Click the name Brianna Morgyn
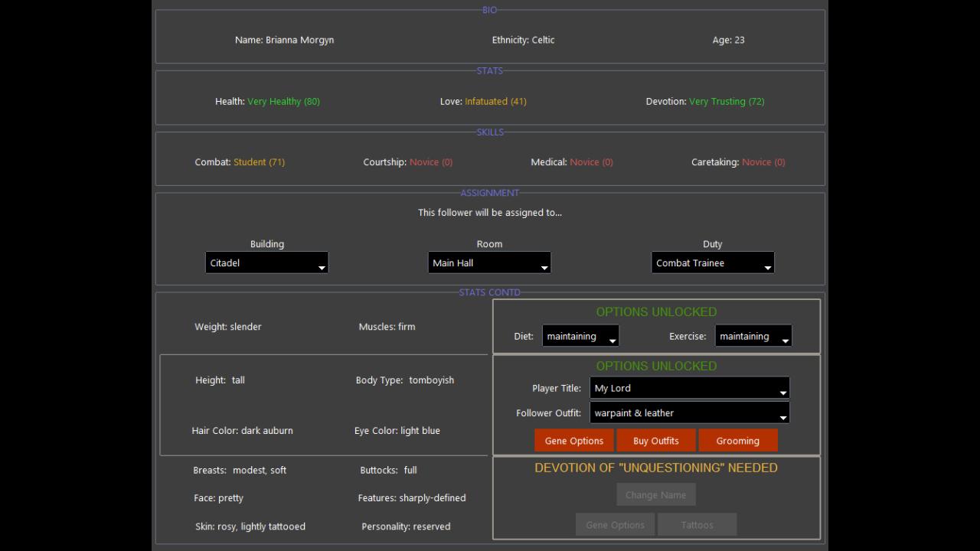 tap(299, 40)
